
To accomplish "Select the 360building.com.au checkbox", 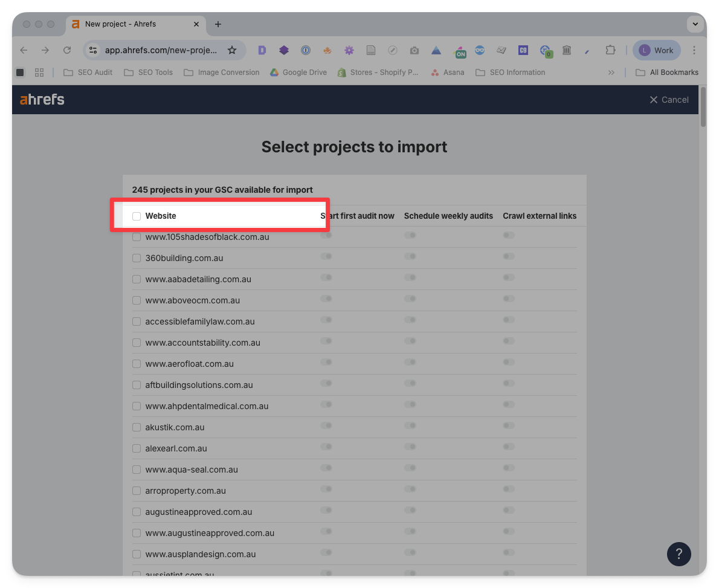I will pos(137,258).
